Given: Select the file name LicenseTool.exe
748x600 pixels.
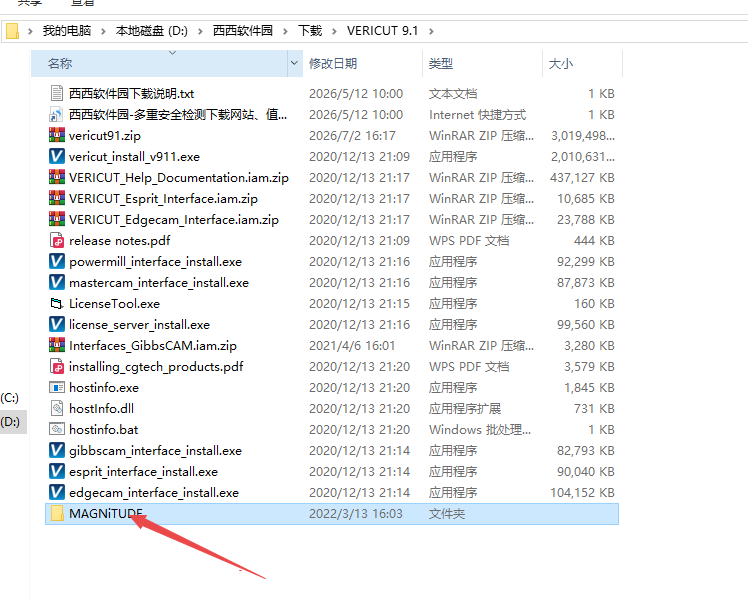Looking at the screenshot, I should pyautogui.click(x=114, y=304).
